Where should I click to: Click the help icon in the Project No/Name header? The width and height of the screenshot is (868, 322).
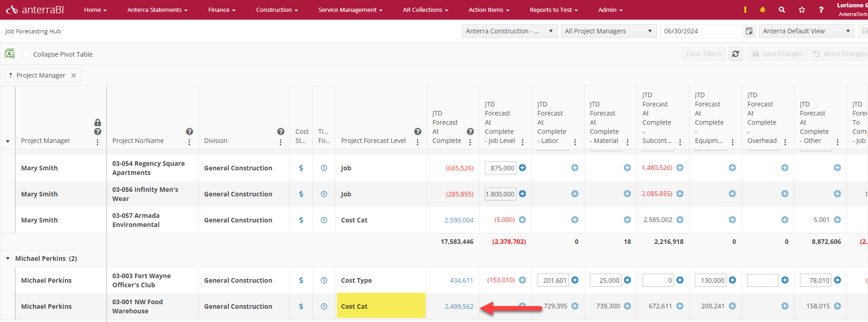(189, 132)
